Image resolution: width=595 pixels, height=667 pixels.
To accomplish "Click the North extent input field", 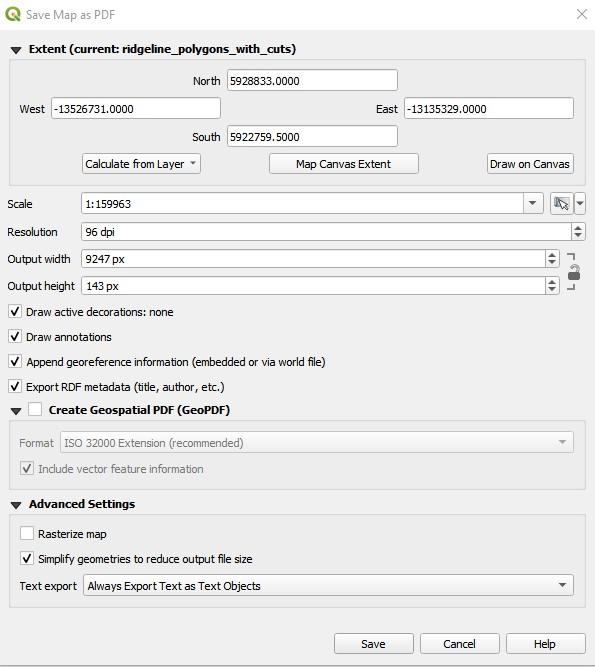I will (x=312, y=81).
